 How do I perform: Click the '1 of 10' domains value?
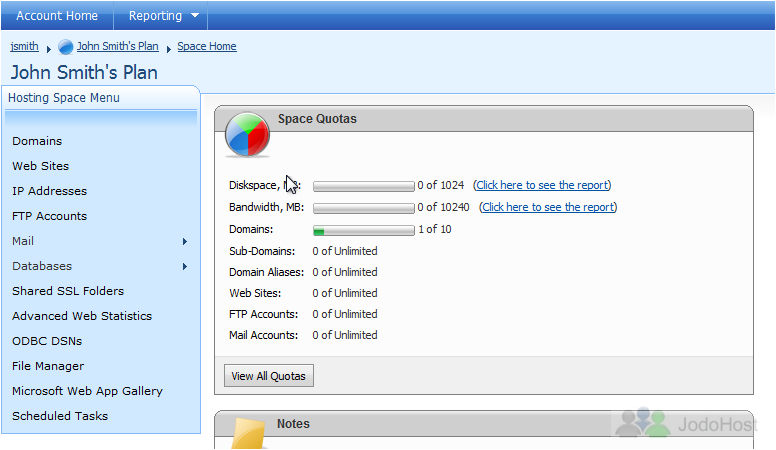(x=435, y=229)
